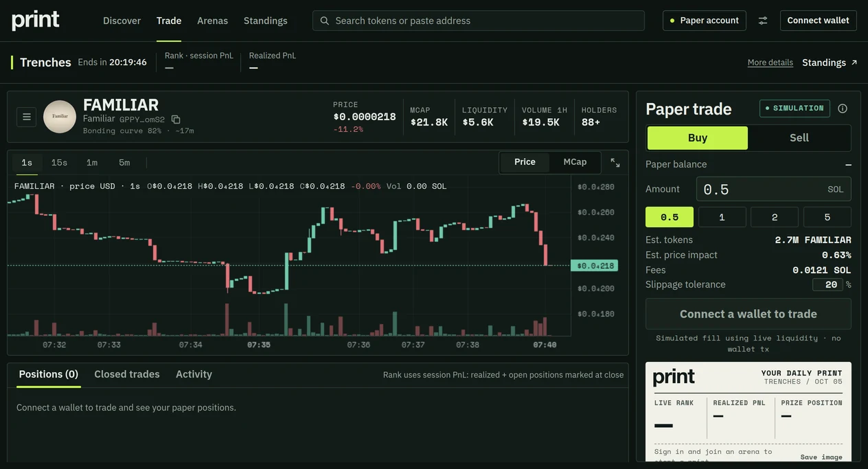Click the search magnifier icon
This screenshot has height=469, width=868.
point(325,21)
